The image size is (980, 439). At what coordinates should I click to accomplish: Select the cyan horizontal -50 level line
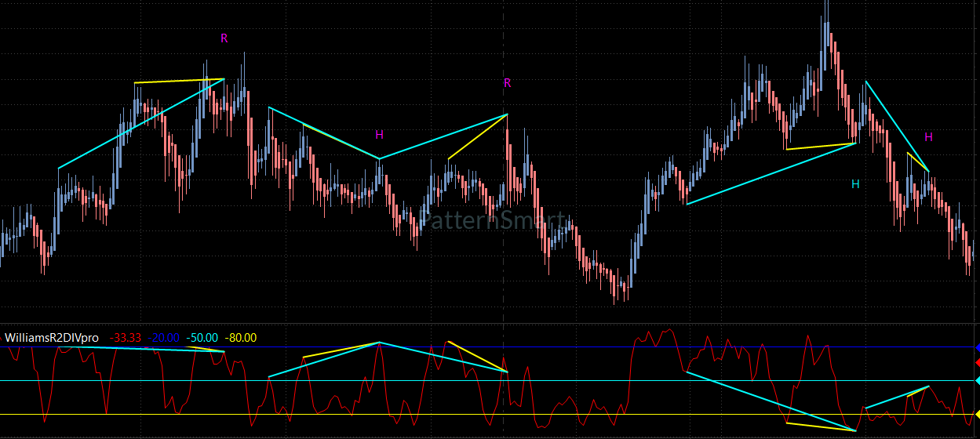(486, 380)
